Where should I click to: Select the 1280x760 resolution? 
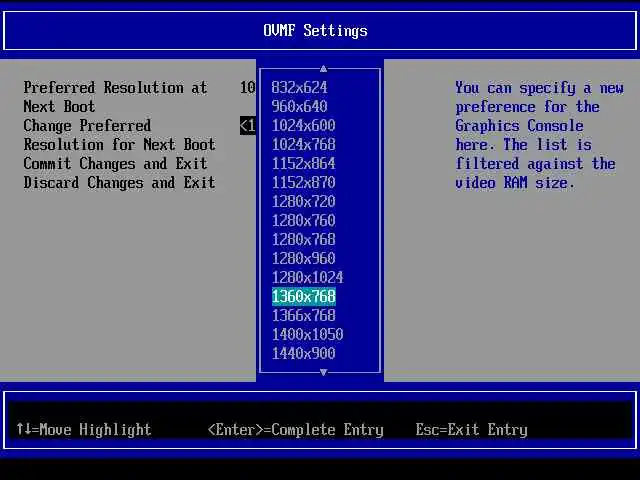tap(303, 221)
